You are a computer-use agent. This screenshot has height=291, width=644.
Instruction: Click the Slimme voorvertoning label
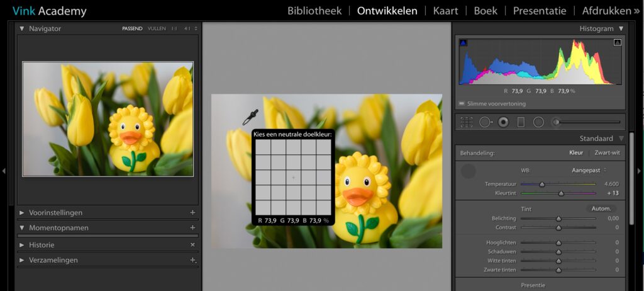(496, 104)
